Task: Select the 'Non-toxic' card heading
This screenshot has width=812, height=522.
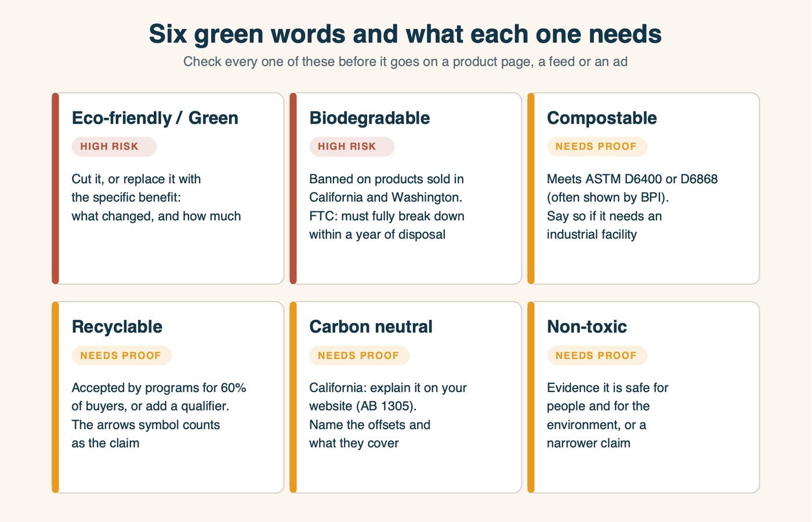Action: [587, 327]
